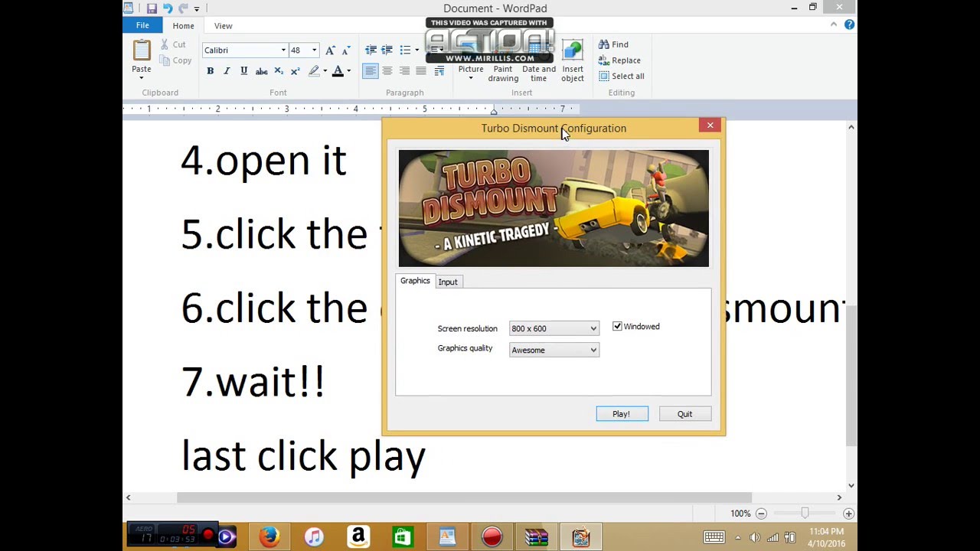Image resolution: width=980 pixels, height=551 pixels.
Task: Open the Graphics quality Awesome dropdown
Action: click(x=554, y=350)
